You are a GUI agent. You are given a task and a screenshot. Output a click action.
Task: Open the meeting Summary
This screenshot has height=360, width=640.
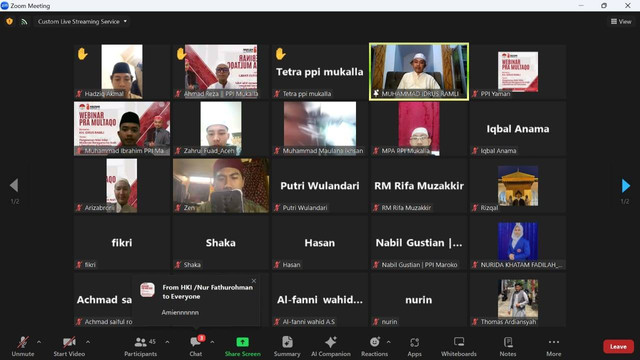(x=287, y=346)
